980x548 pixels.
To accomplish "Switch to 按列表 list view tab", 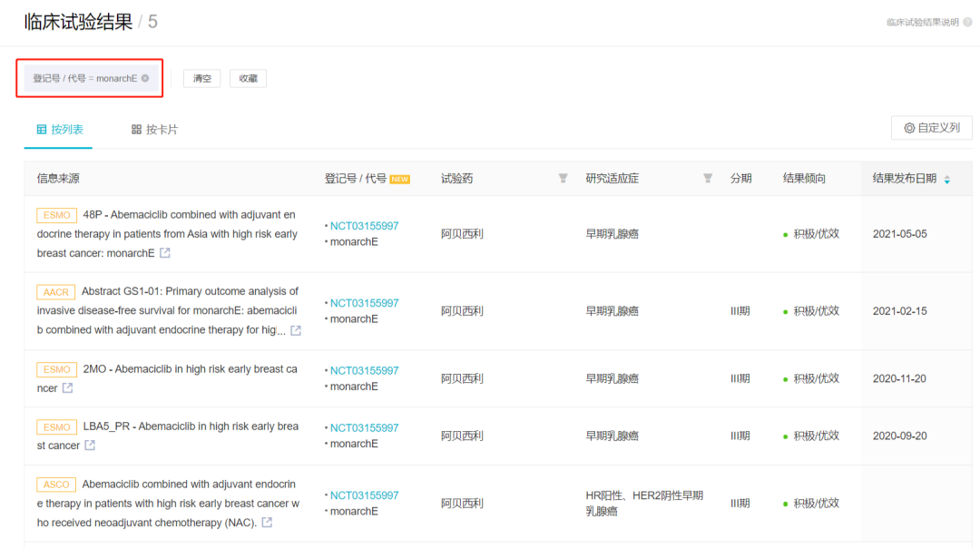I will pyautogui.click(x=60, y=130).
